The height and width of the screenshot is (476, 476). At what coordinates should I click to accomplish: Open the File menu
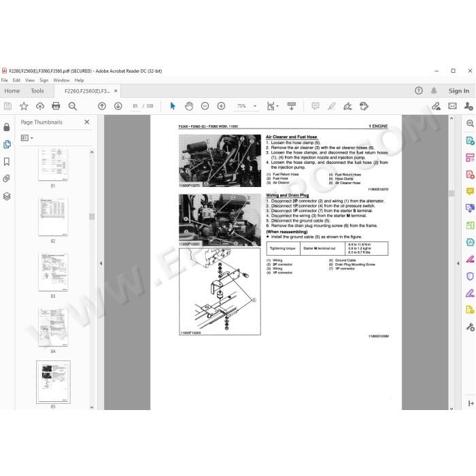5,80
